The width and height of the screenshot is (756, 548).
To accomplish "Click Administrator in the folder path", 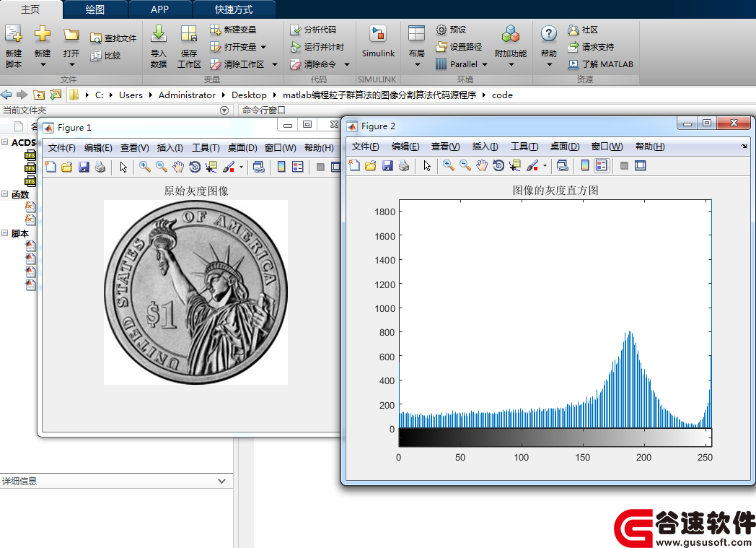I will pyautogui.click(x=187, y=95).
